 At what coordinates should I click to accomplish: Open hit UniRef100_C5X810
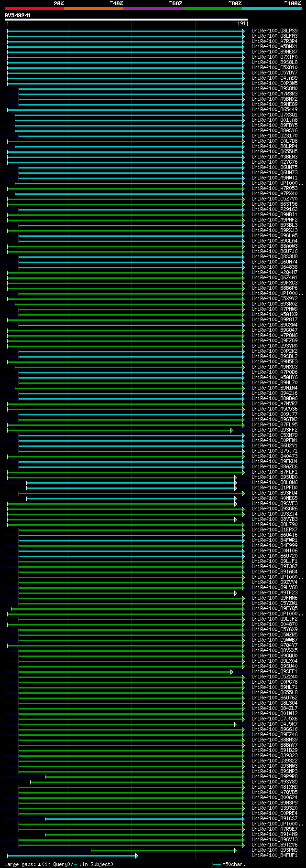pyautogui.click(x=274, y=68)
